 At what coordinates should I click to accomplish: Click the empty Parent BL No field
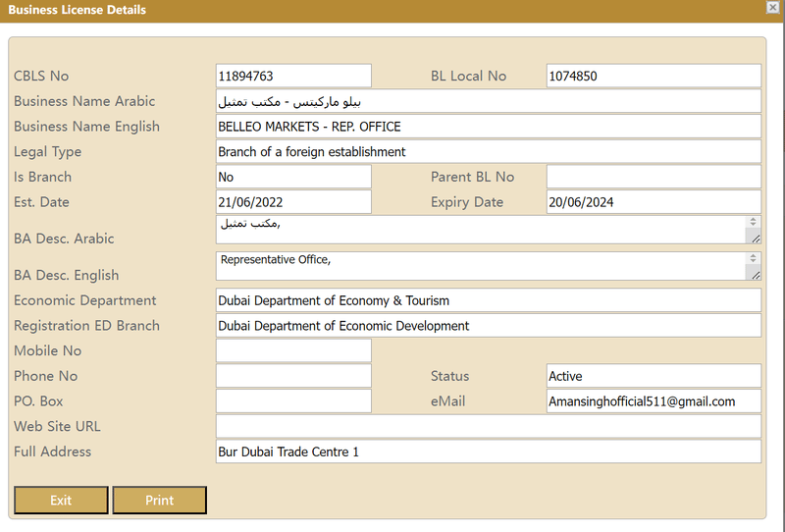coord(654,177)
